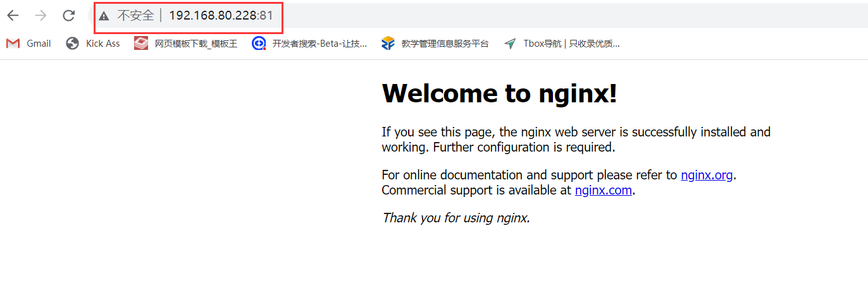Click the 网页模板下载_模板王 bookmark favicon
The width and height of the screenshot is (868, 288).
[x=141, y=44]
